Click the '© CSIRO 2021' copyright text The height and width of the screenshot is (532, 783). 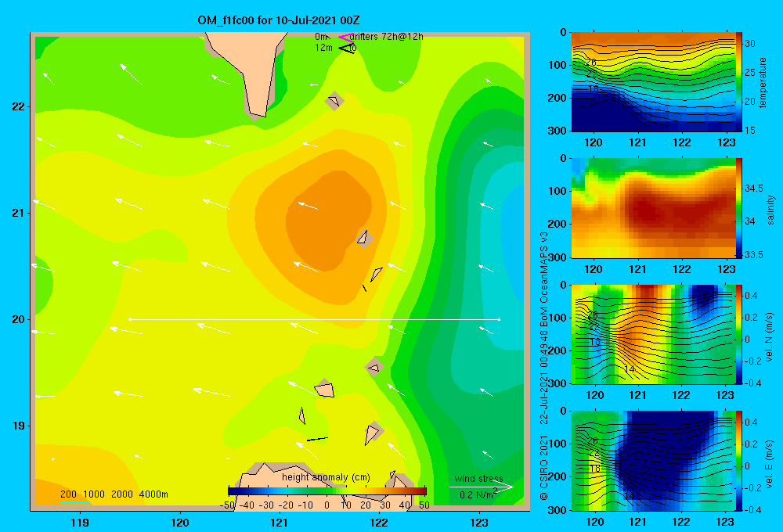tap(544, 468)
